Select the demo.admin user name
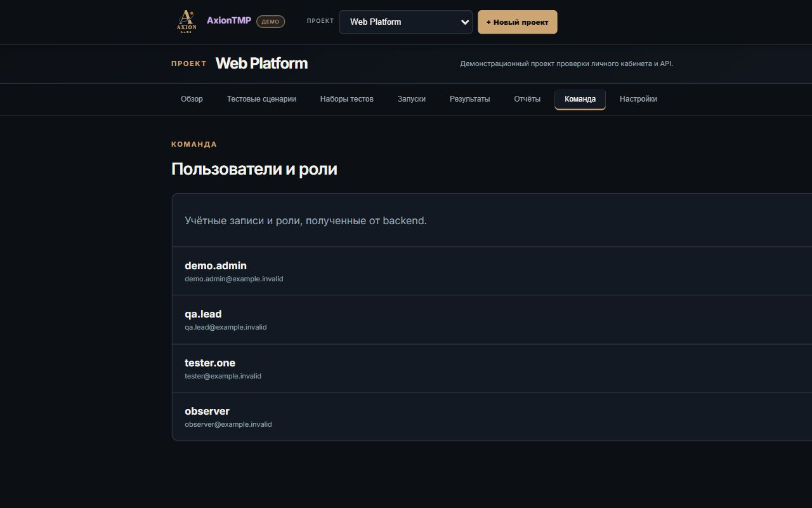 [x=216, y=265]
